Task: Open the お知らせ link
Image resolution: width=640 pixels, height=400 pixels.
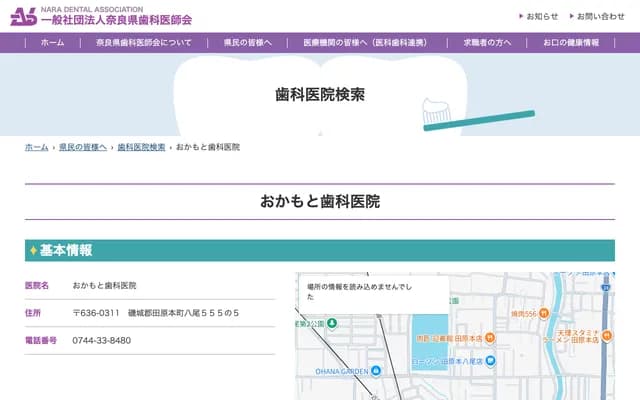Action: point(538,16)
